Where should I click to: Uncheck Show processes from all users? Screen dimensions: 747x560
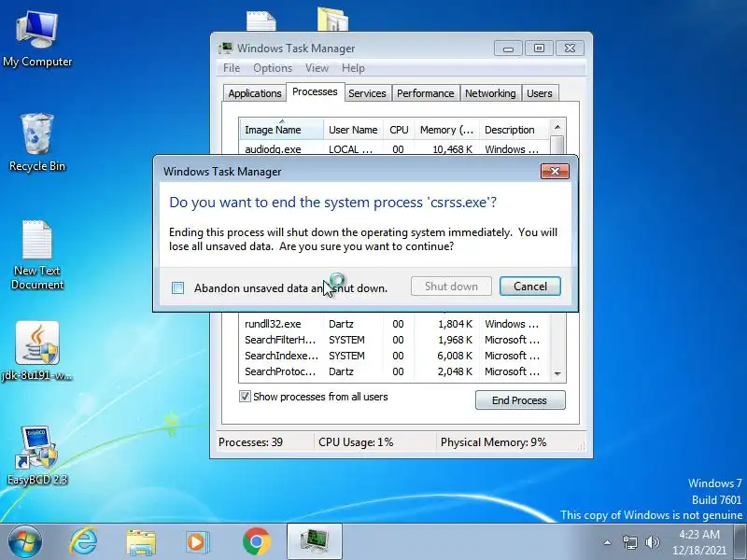pyautogui.click(x=245, y=396)
